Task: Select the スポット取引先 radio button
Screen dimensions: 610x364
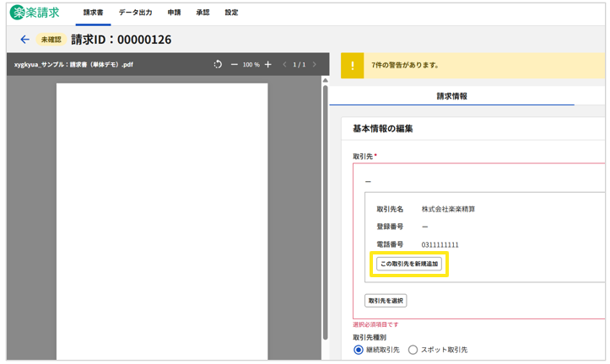Action: click(x=413, y=350)
